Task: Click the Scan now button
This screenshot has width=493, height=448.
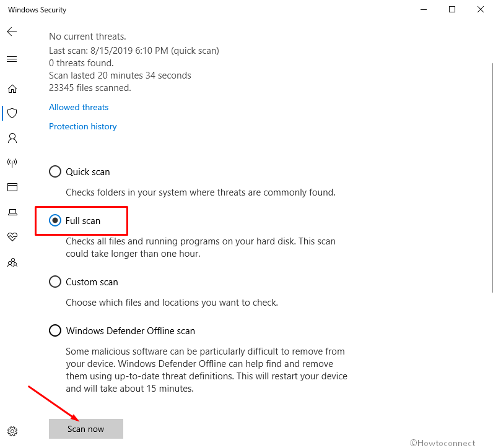Action: 86,429
